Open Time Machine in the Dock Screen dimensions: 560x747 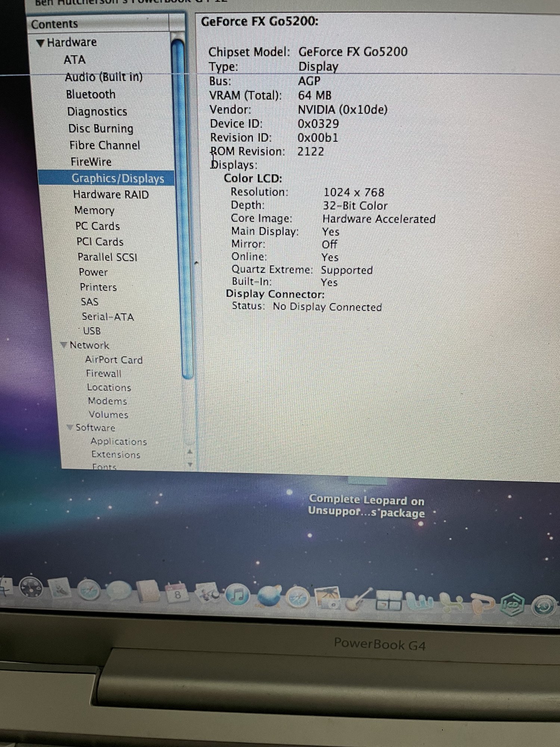pyautogui.click(x=544, y=607)
